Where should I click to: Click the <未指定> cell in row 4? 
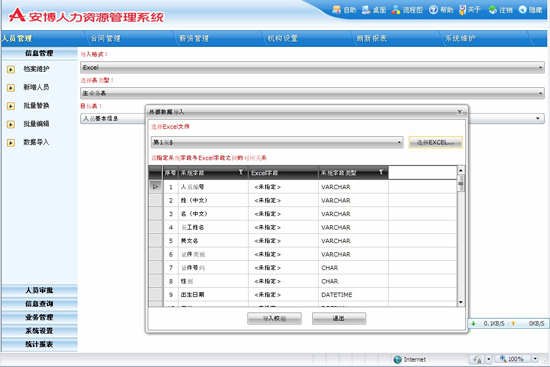coord(283,227)
